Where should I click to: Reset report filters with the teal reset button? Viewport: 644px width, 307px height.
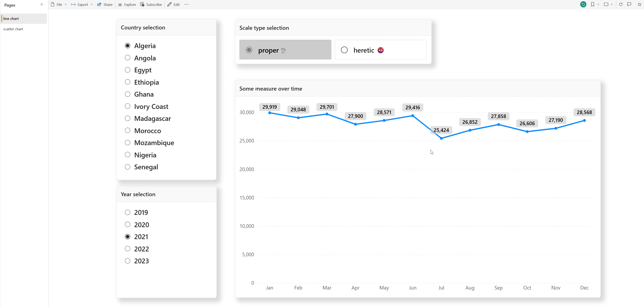[583, 4]
